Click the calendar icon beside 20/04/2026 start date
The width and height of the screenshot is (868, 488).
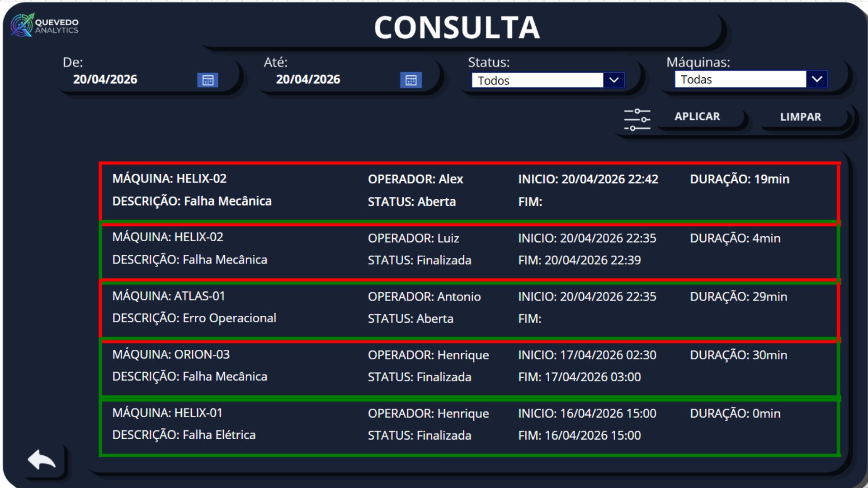(x=208, y=80)
